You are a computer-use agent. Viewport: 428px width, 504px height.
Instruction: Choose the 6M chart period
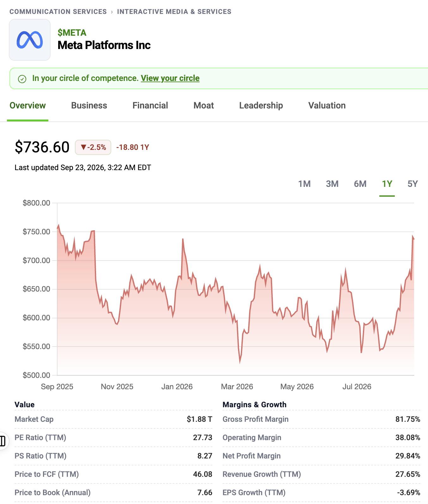[360, 184]
